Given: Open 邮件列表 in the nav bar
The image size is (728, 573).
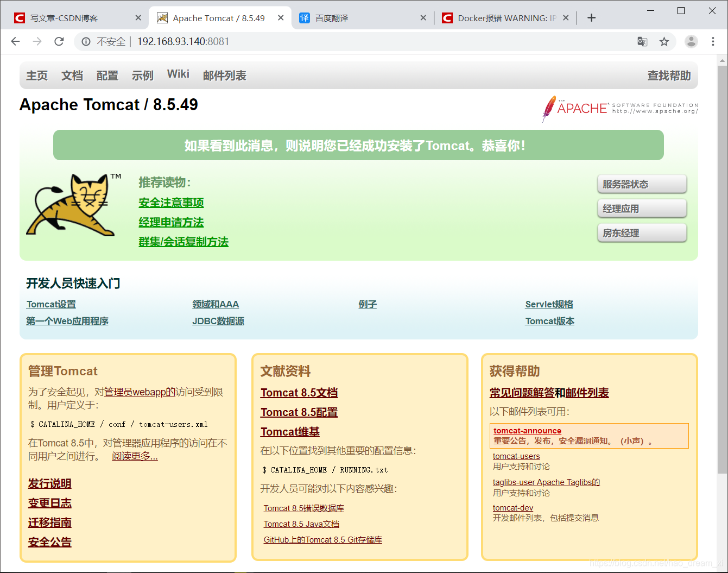Looking at the screenshot, I should pyautogui.click(x=225, y=75).
